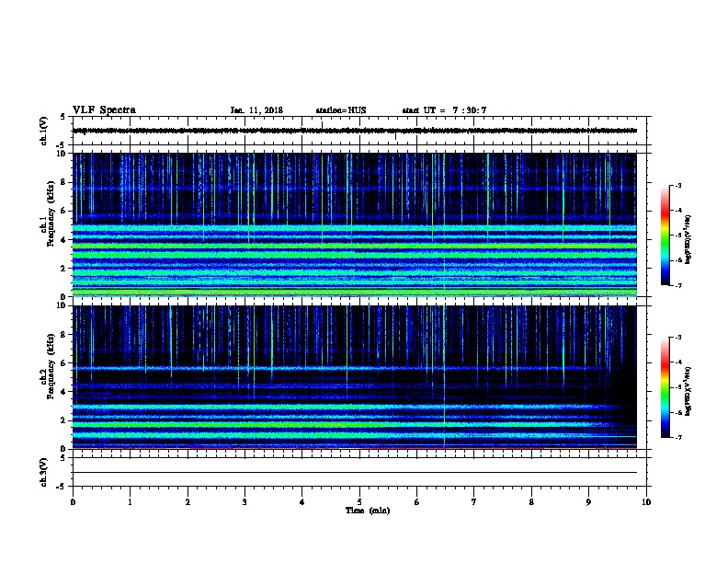Click time tick label "9" on bottom axis

(x=588, y=502)
